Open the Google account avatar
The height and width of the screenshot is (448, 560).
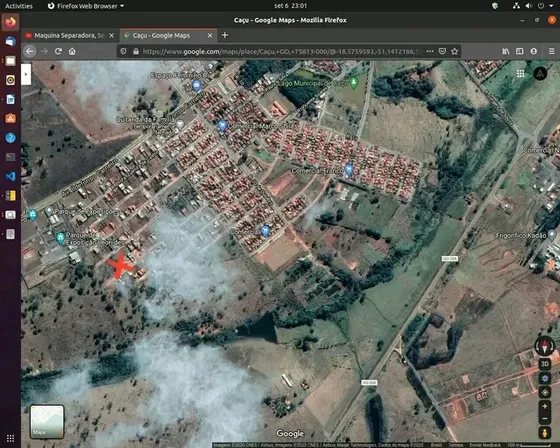[540, 74]
